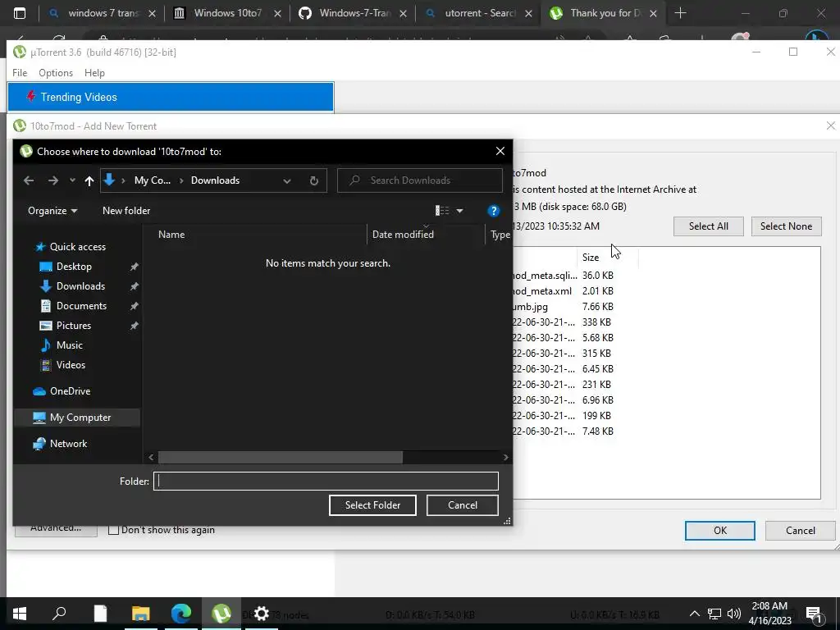Open uTorrent Help menu

coord(94,73)
